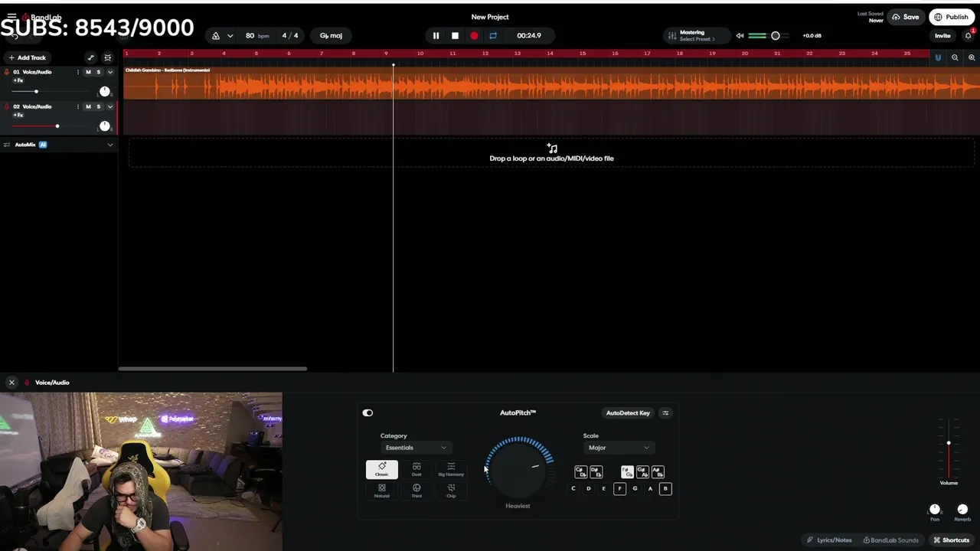Select the Natural AutoPitch preset
Screen dimensions: 980x551
point(382,491)
